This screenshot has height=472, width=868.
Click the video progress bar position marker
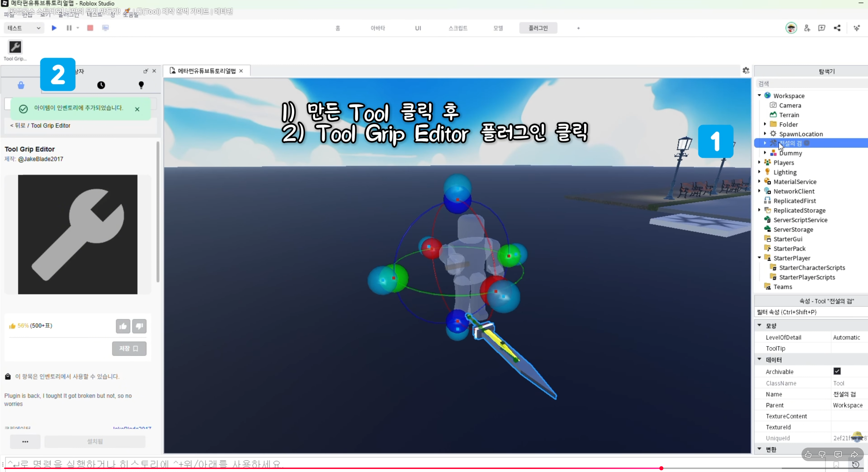pos(661,468)
